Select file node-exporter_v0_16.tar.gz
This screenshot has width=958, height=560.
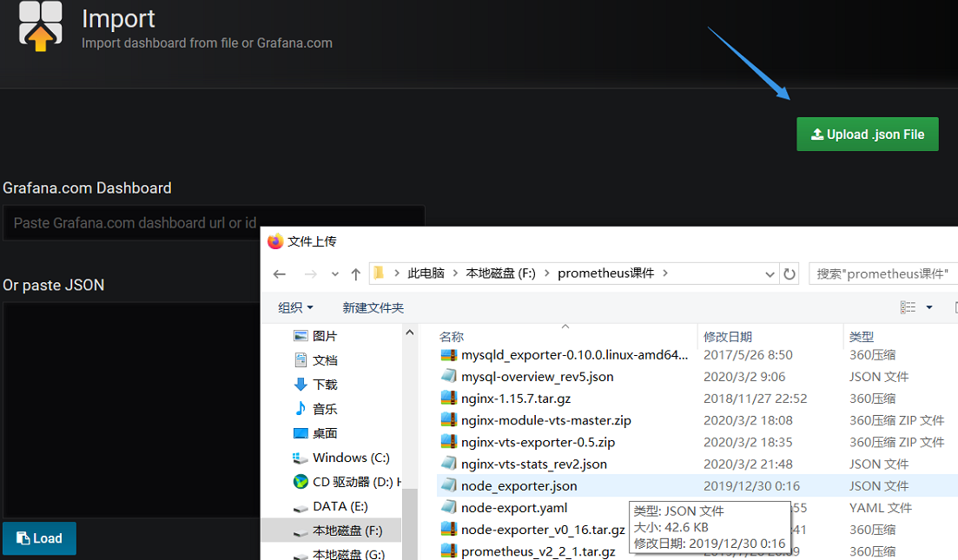coord(543,530)
